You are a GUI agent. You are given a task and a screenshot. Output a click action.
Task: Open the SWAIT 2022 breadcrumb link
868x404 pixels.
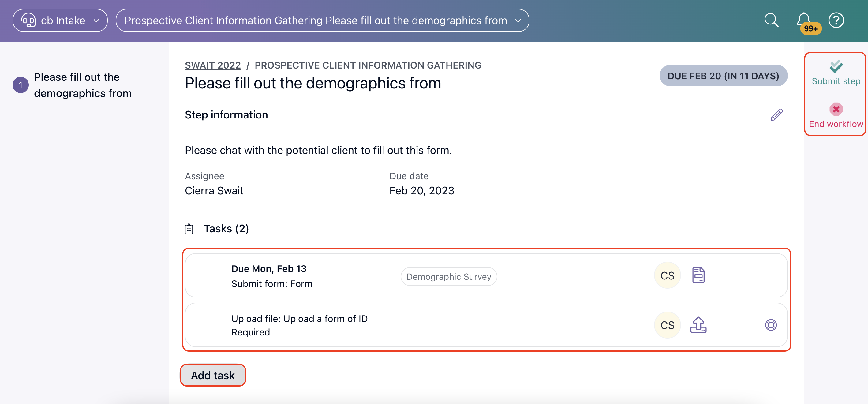[x=213, y=65]
